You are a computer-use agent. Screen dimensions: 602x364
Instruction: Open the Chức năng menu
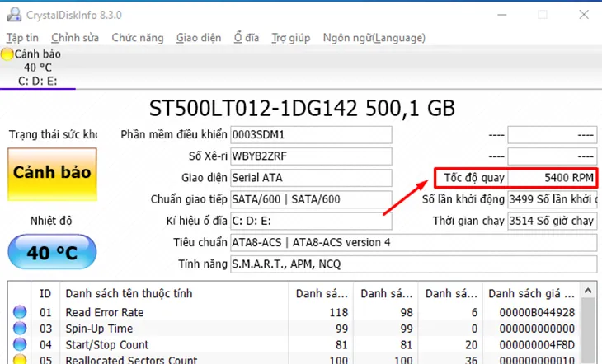pyautogui.click(x=138, y=38)
